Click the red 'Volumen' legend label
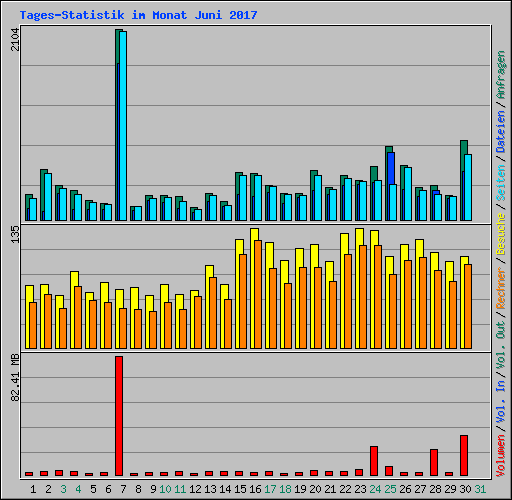512x500 pixels. (x=501, y=456)
